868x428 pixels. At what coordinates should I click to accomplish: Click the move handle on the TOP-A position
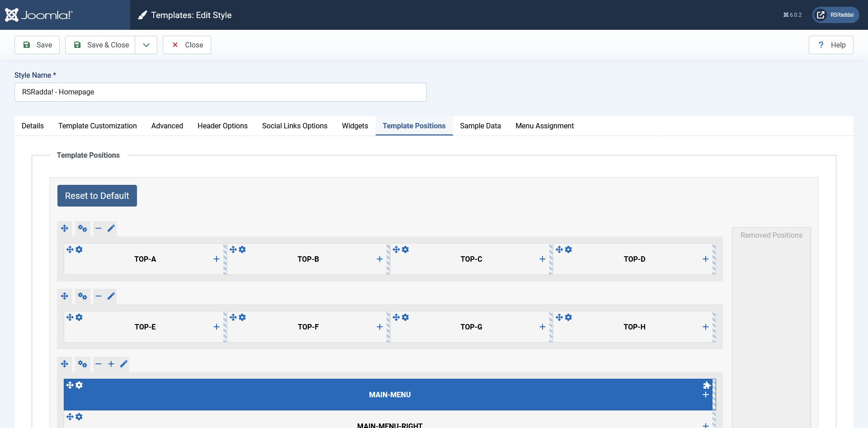70,249
